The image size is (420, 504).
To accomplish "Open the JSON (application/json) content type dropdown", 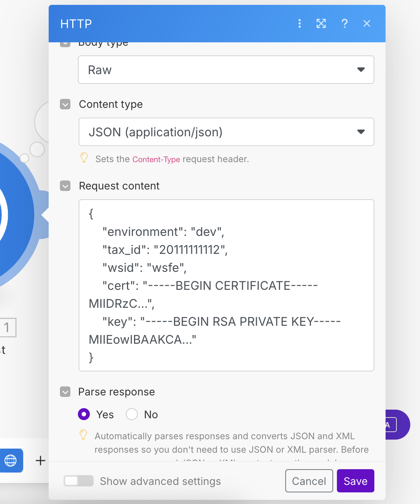I will [226, 132].
